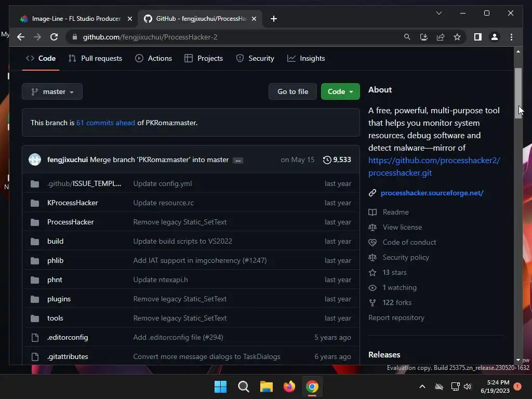532x399 pixels.
Task: View the 9,533 commits history
Action: 337,159
